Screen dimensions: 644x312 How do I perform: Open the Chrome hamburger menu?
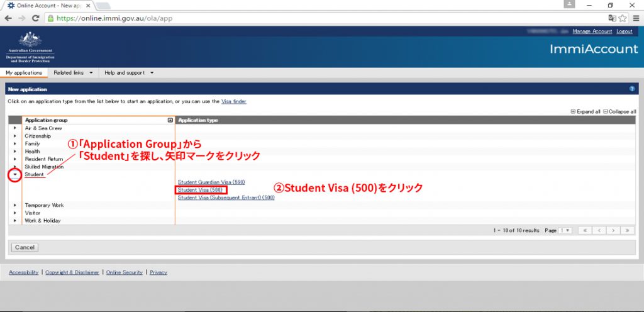tap(636, 18)
